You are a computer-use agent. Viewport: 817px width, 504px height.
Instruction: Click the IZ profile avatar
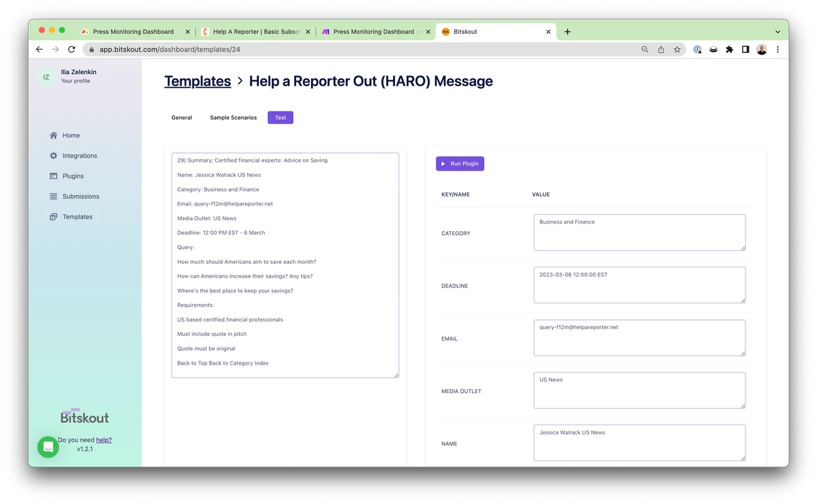point(46,77)
